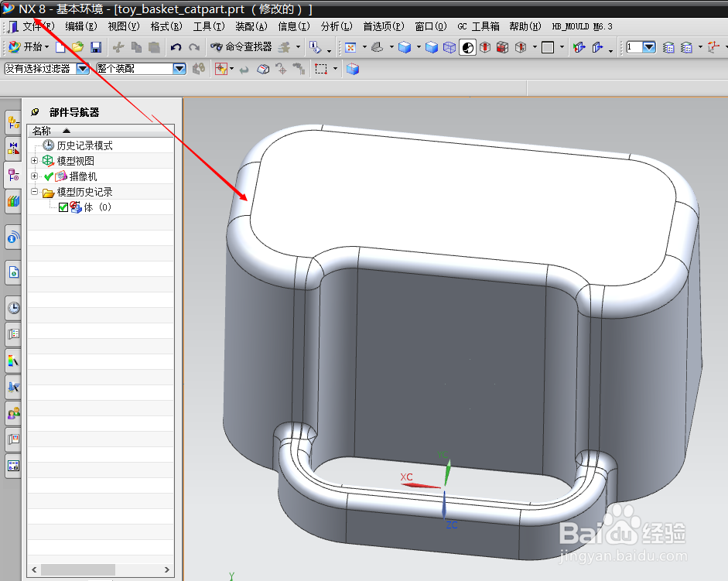Open the Command Finder (命令查找器)
Viewport: 728px width, 581px height.
pyautogui.click(x=241, y=47)
